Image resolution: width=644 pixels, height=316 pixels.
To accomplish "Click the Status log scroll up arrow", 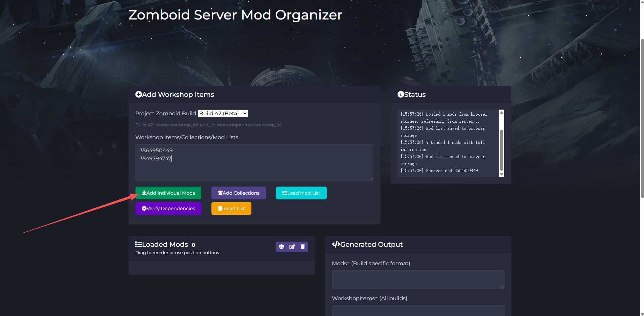I will click(x=502, y=113).
